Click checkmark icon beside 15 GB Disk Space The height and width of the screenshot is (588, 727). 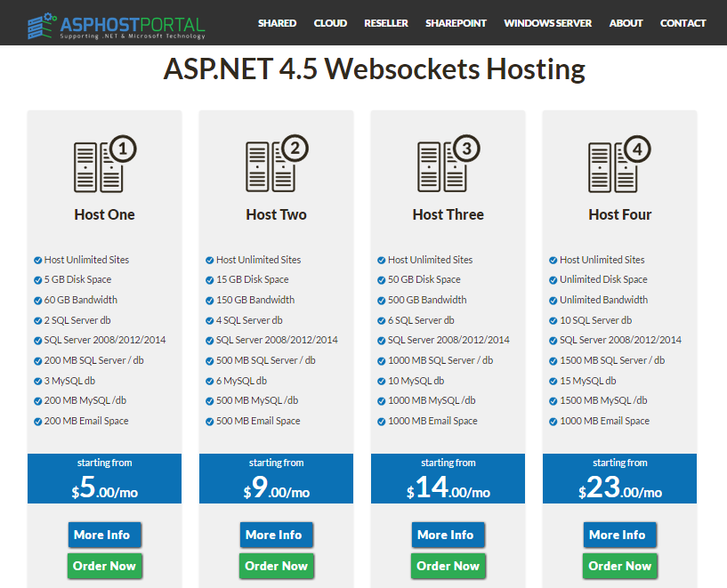click(x=210, y=280)
